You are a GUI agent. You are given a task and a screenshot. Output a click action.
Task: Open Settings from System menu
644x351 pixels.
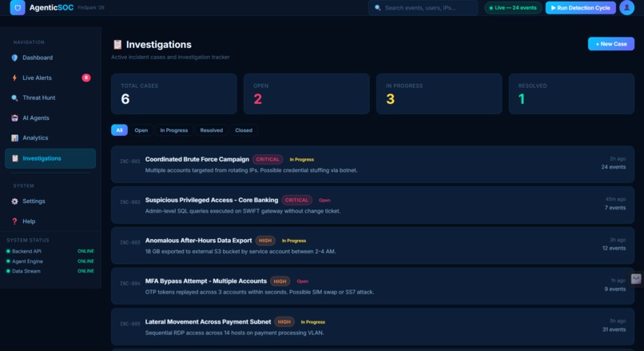tap(50, 201)
